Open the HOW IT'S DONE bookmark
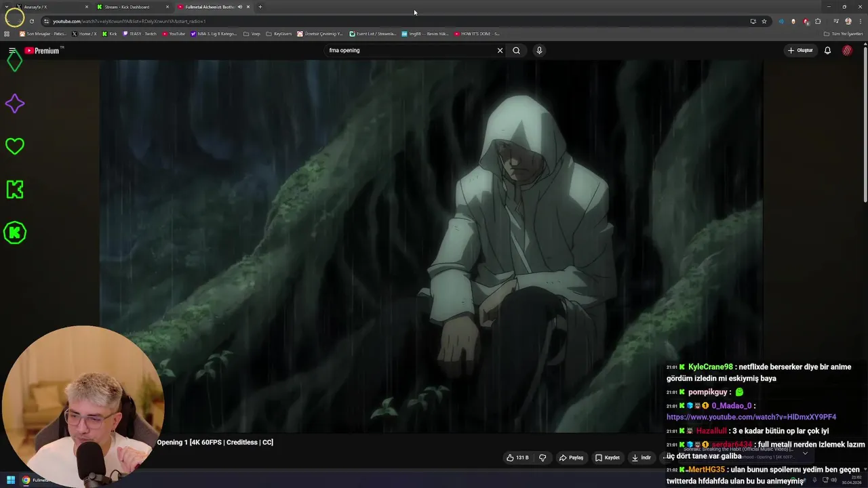Viewport: 868px width, 488px height. [477, 33]
